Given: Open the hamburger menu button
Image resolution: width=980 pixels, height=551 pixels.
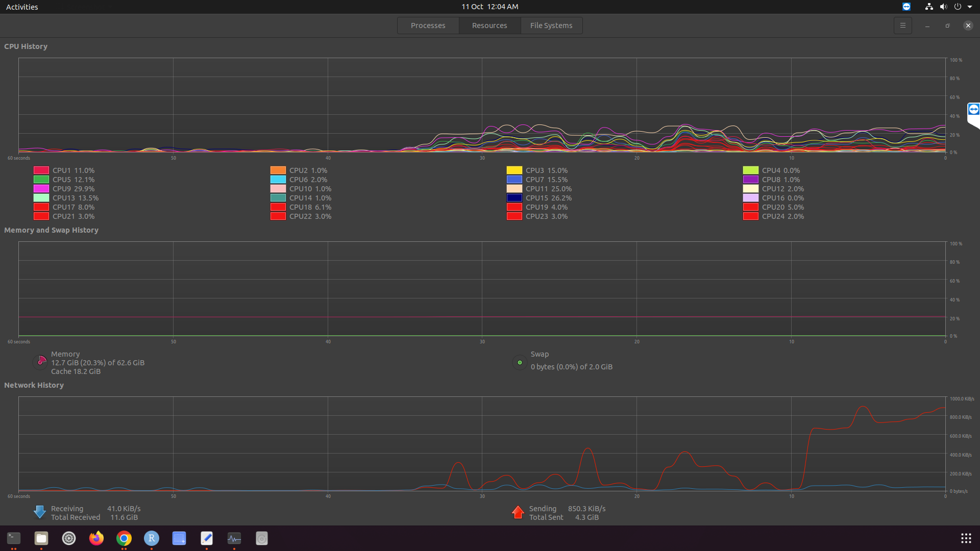Looking at the screenshot, I should [902, 26].
